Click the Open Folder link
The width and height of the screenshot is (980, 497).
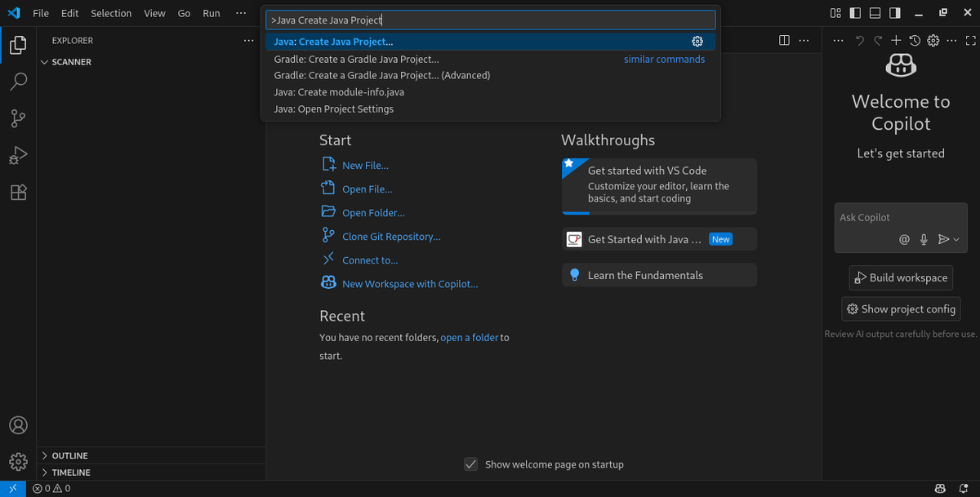(373, 212)
